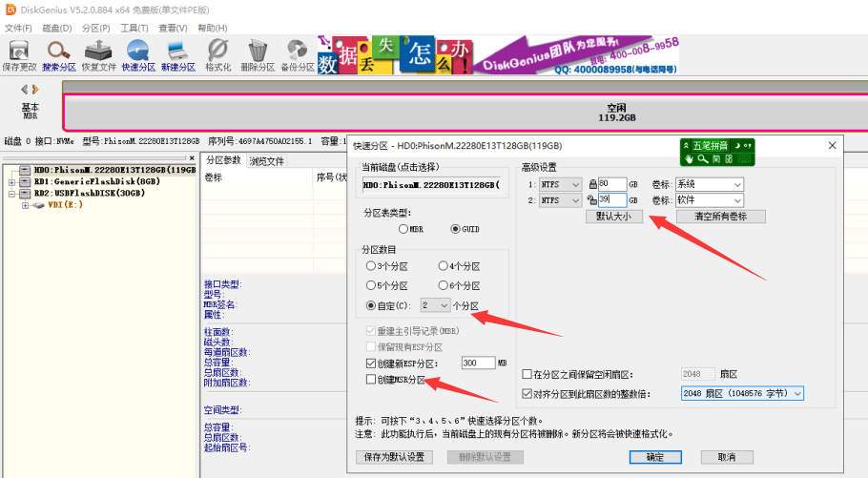Click the 格式化 format toolbar icon
The height and width of the screenshot is (478, 868).
pyautogui.click(x=217, y=55)
